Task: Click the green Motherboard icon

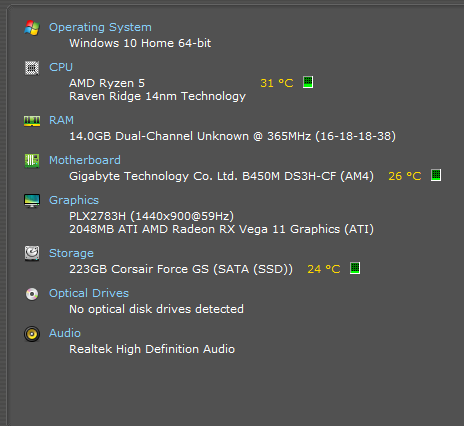Action: pos(32,161)
